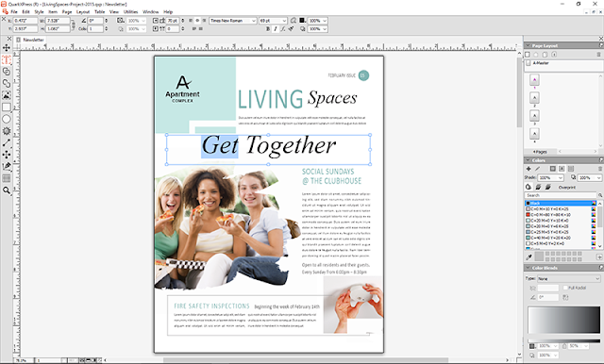The height and width of the screenshot is (364, 604).
Task: Click the search magnifier in Colors panel
Action: click(x=600, y=195)
